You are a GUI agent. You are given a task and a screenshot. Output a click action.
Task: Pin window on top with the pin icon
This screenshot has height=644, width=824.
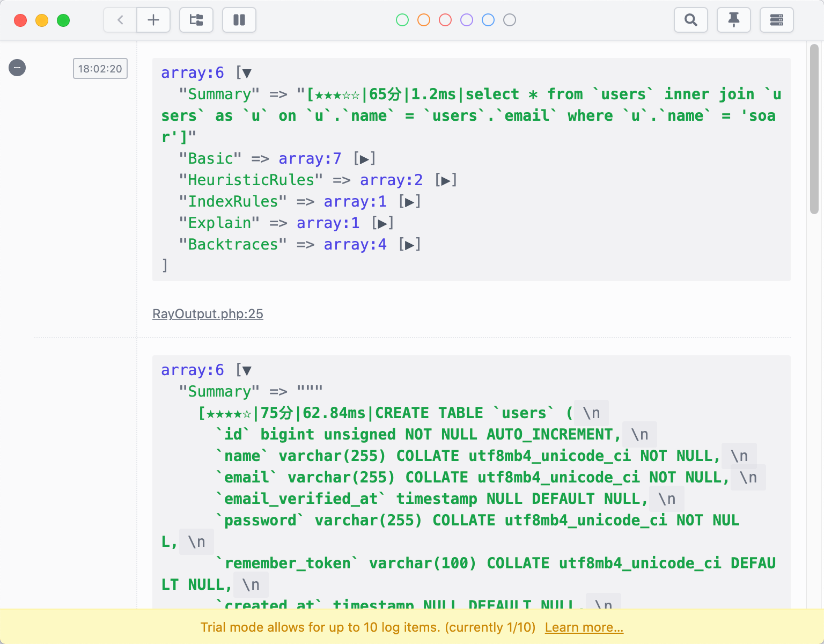point(734,20)
